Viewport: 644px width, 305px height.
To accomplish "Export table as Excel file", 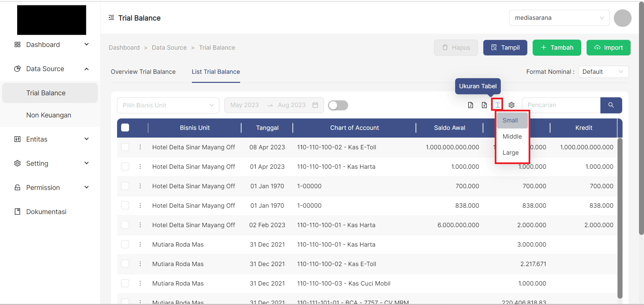I will 484,105.
